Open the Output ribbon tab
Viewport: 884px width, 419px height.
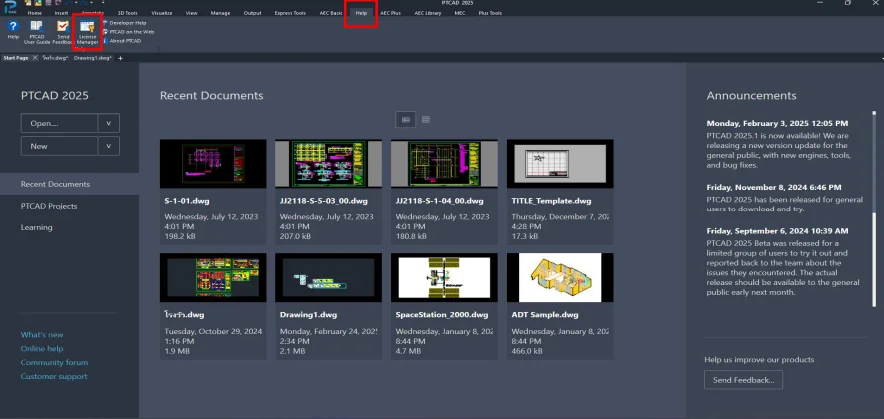252,12
